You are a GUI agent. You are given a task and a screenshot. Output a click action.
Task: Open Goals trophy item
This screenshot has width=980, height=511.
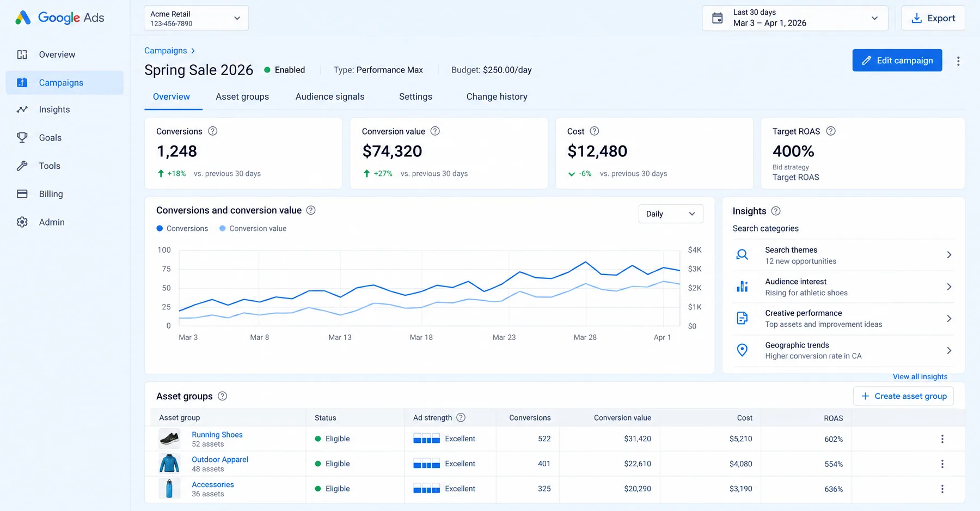point(65,138)
